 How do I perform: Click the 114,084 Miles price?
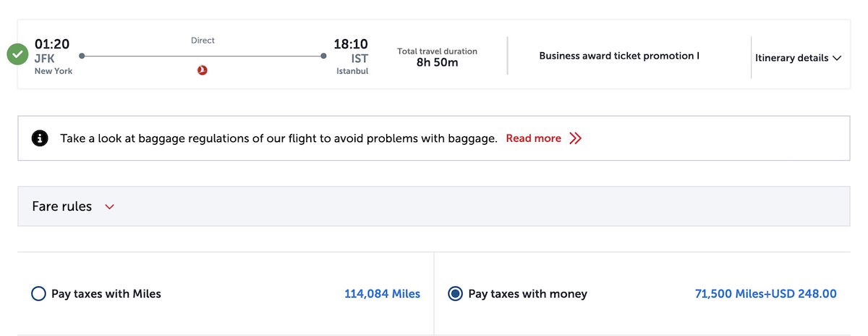(382, 294)
